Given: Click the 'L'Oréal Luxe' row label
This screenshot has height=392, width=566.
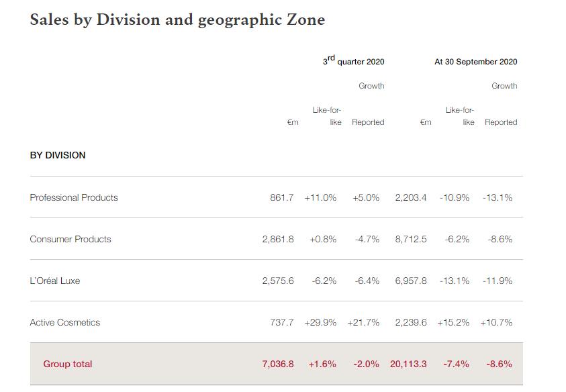Looking at the screenshot, I should pos(55,281).
